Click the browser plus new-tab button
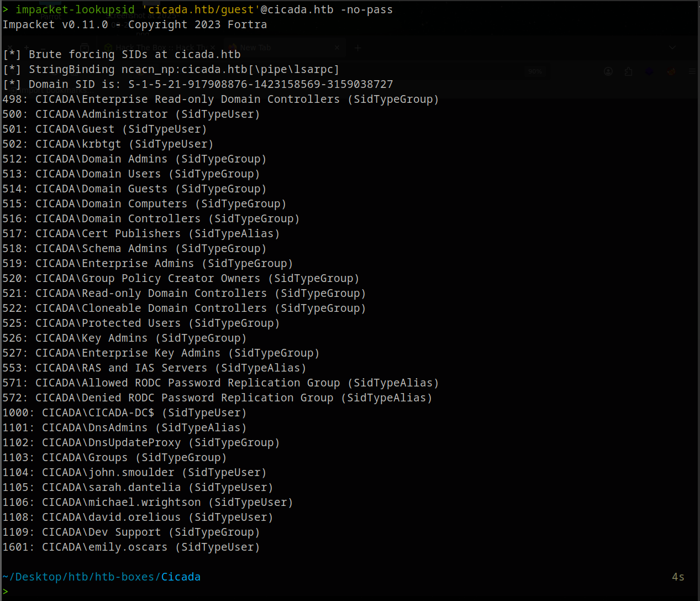 357,48
